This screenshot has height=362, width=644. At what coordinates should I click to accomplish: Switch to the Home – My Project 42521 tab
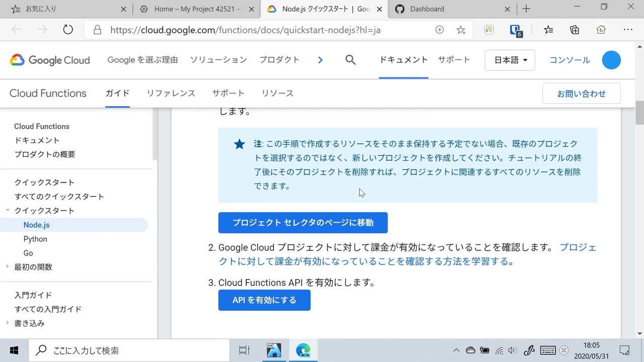click(197, 9)
